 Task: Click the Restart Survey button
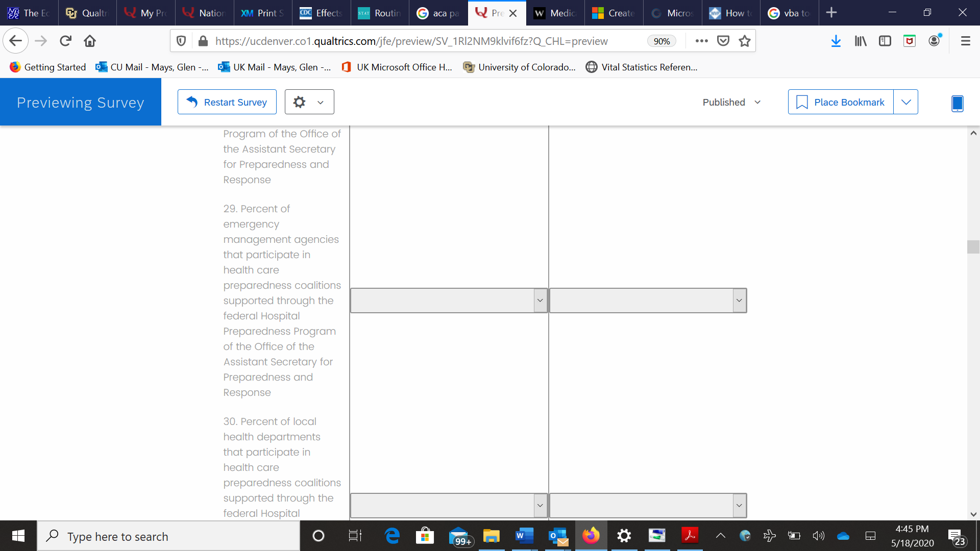tap(227, 102)
